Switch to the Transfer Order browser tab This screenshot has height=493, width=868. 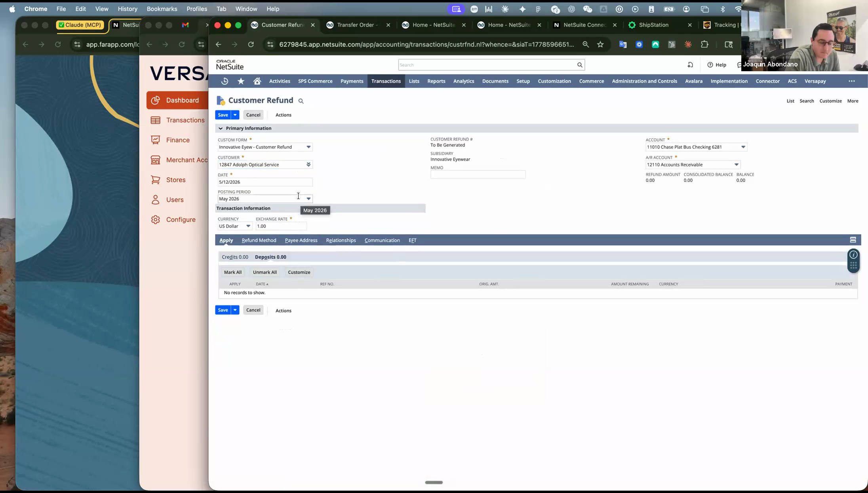[357, 25]
